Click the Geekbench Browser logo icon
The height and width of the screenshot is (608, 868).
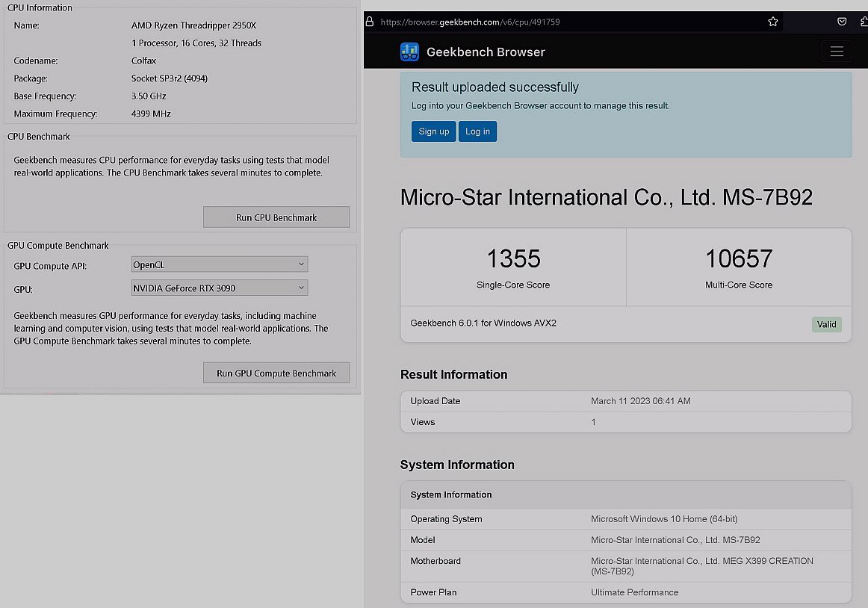(x=409, y=52)
